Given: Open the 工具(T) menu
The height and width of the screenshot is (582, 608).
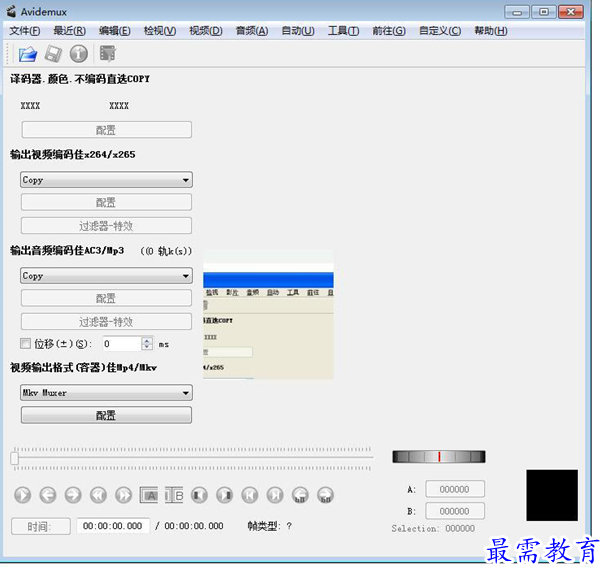Looking at the screenshot, I should [x=343, y=30].
